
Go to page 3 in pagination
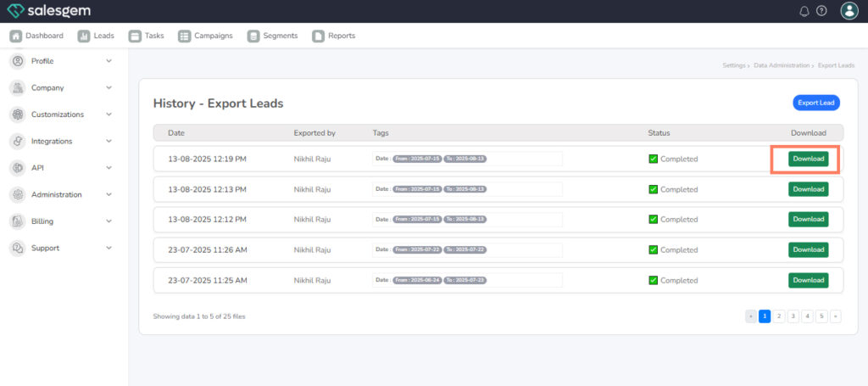(x=793, y=316)
